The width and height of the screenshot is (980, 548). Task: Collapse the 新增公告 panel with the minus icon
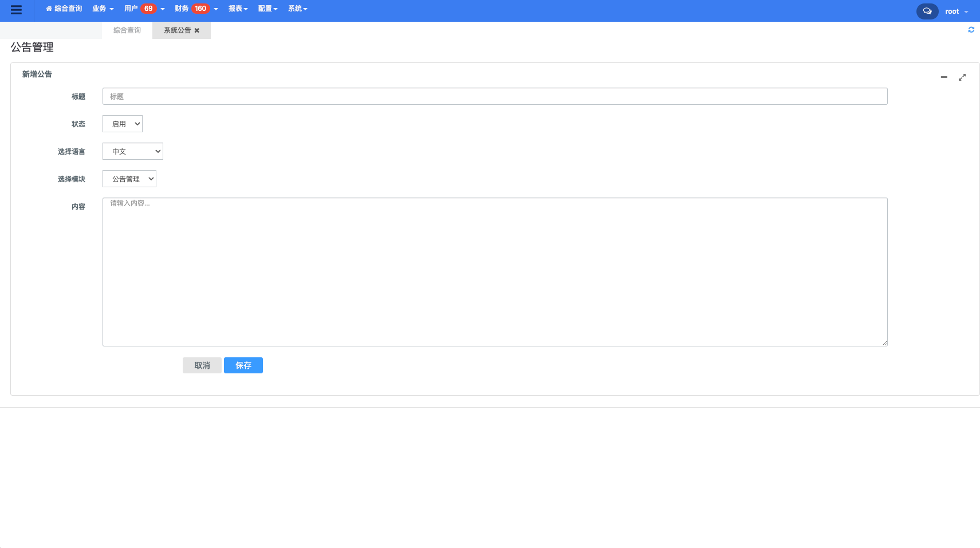click(x=944, y=77)
